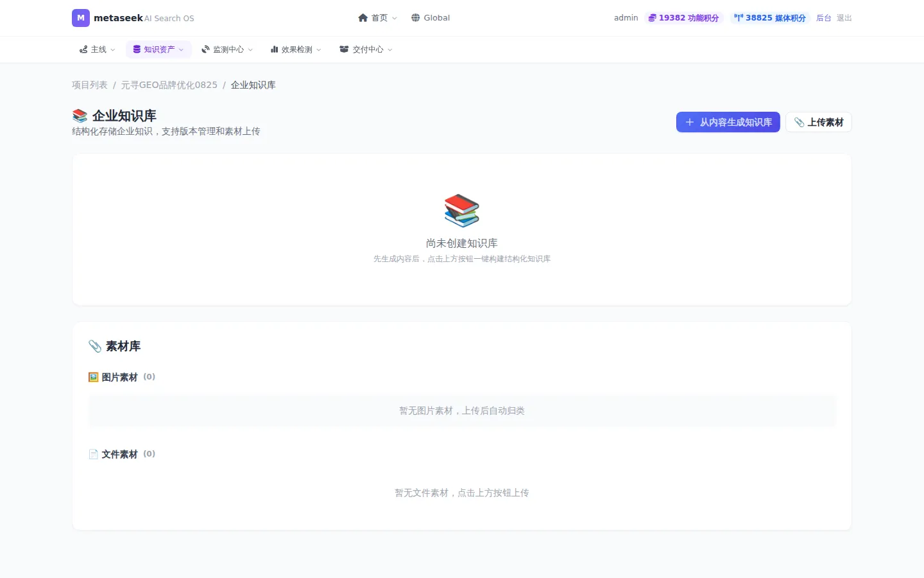Open the 交付中心 menu
The height and width of the screenshot is (578, 924).
[x=366, y=49]
